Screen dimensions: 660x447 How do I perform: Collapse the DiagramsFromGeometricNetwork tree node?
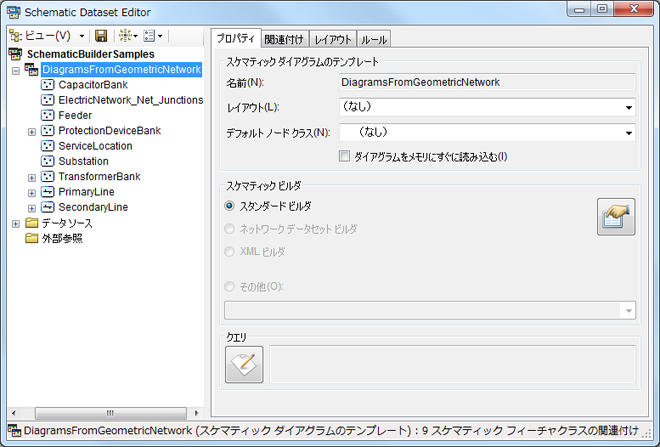coord(16,70)
